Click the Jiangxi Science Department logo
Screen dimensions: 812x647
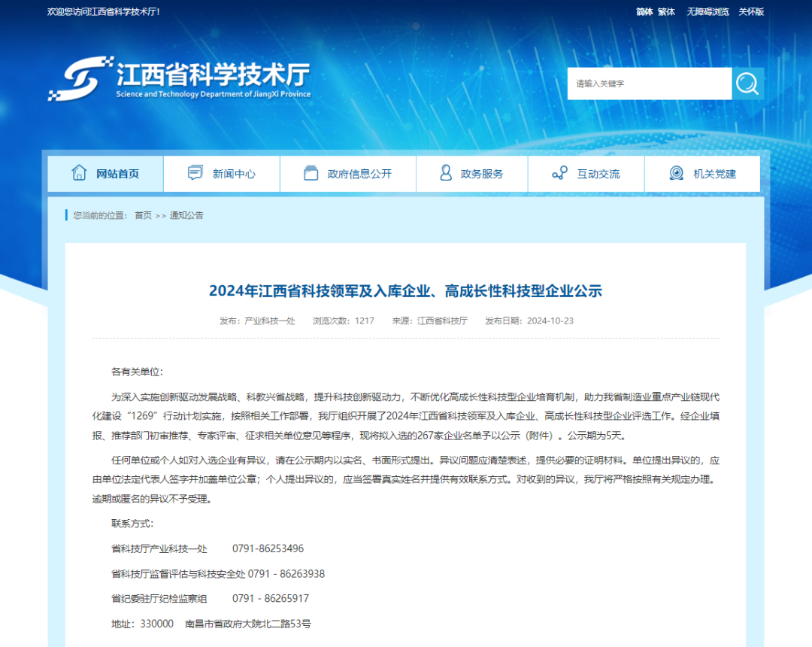pyautogui.click(x=180, y=79)
